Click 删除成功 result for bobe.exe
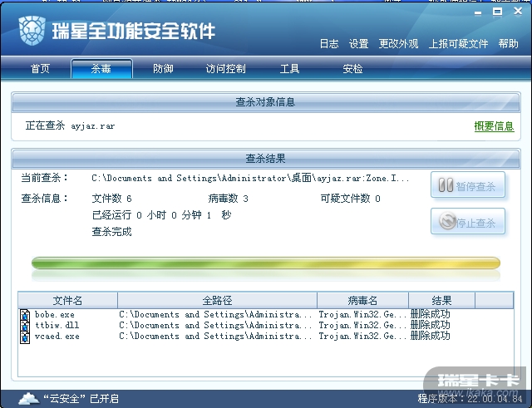Image resolution: width=532 pixels, height=408 pixels. [431, 314]
